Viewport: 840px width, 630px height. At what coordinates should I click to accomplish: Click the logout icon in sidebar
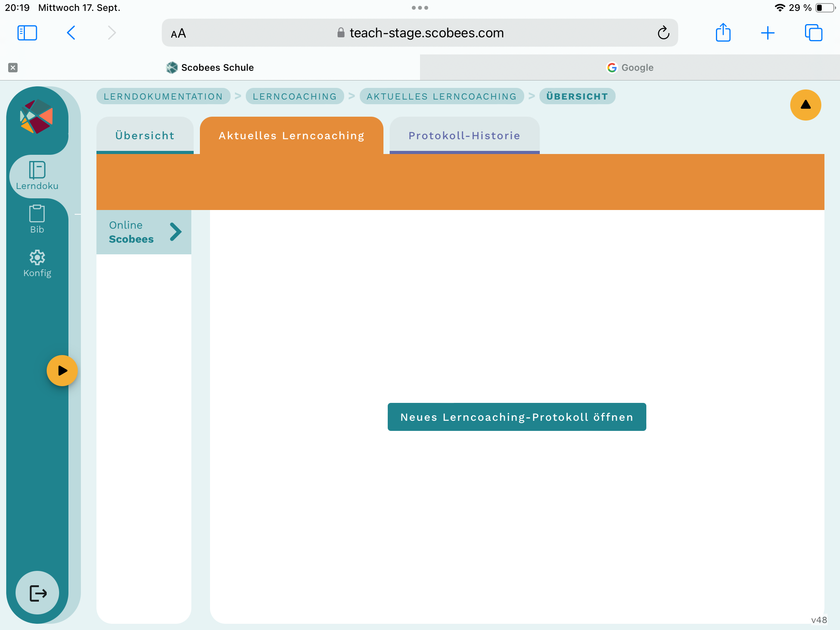[38, 593]
